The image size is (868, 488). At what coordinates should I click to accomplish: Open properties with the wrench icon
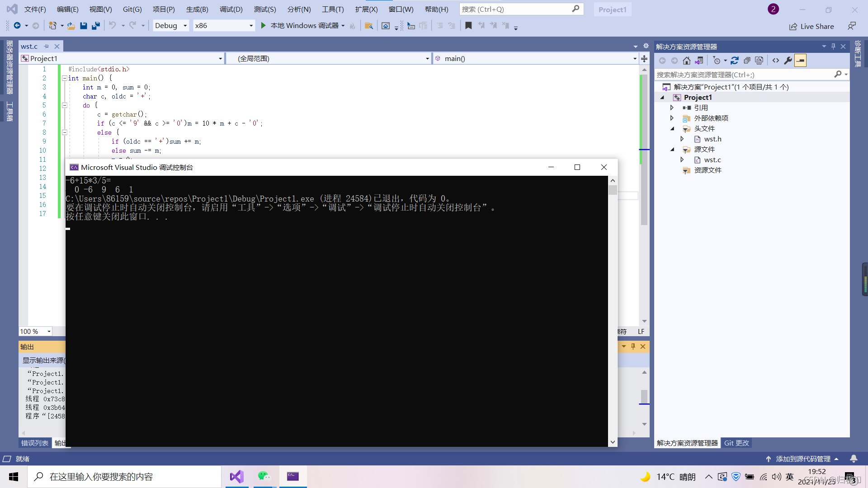pyautogui.click(x=788, y=61)
